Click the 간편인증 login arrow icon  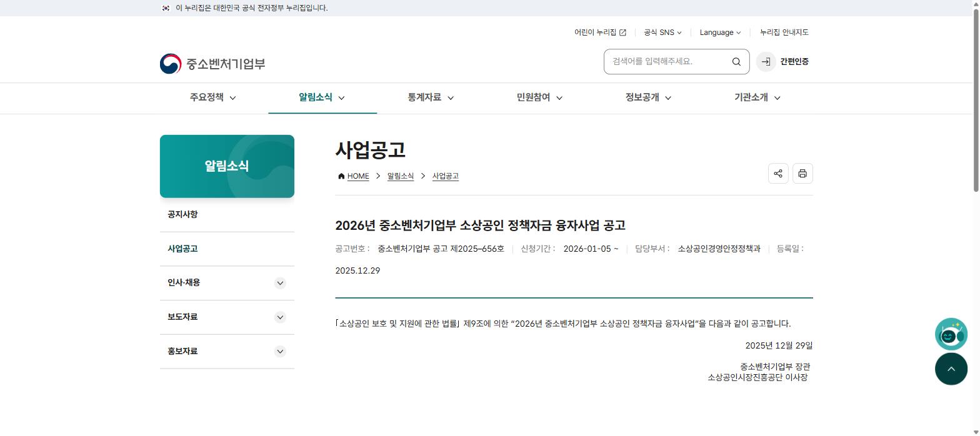(x=766, y=62)
